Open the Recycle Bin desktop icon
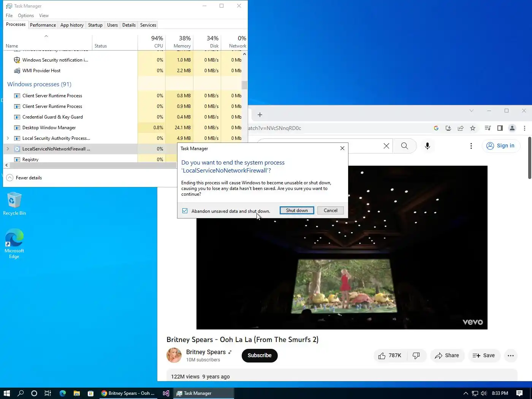Screen dimensions: 532x399 point(14,204)
